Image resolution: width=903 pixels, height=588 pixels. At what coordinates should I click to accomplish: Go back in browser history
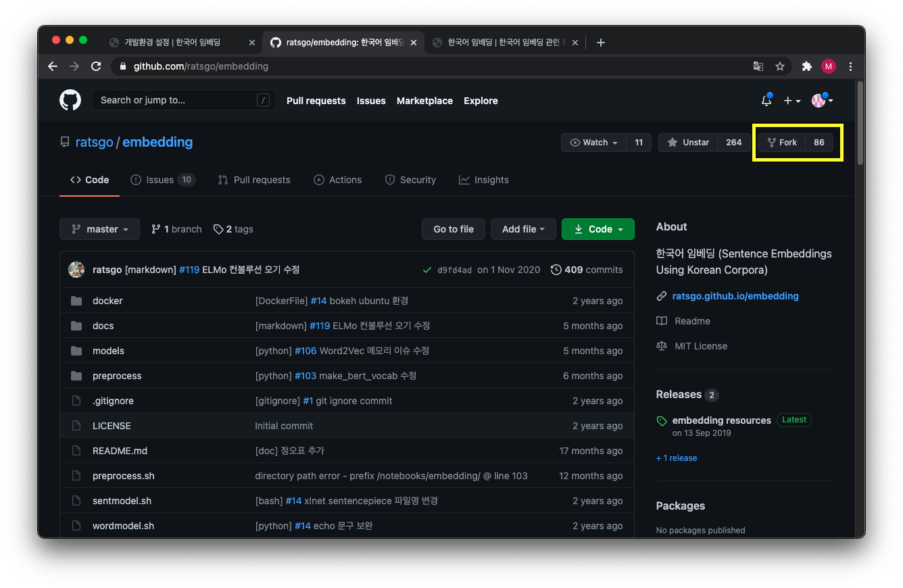pyautogui.click(x=53, y=66)
